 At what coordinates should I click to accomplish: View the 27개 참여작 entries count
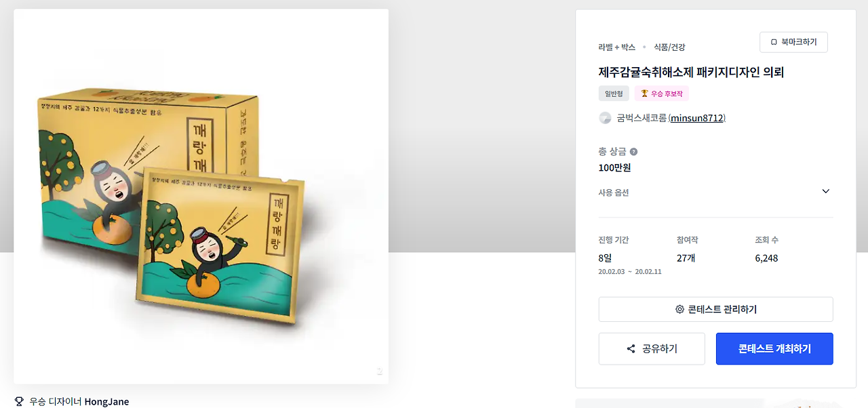[x=686, y=258]
